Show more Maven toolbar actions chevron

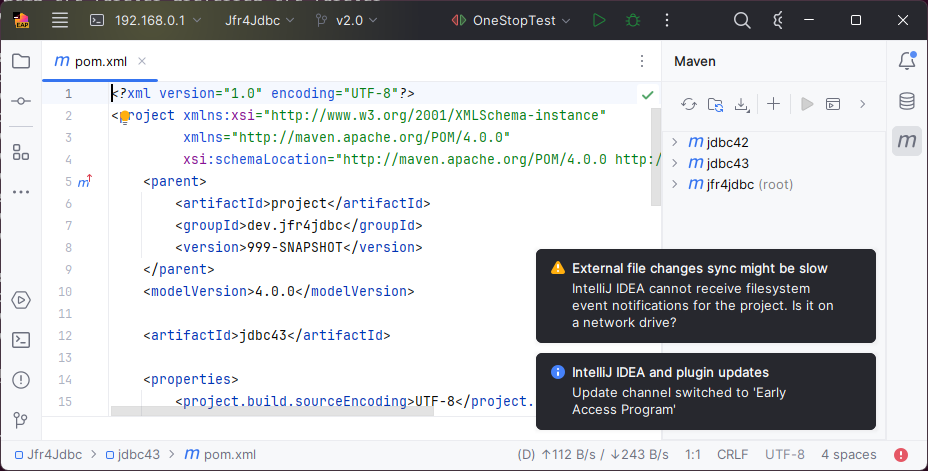(862, 104)
